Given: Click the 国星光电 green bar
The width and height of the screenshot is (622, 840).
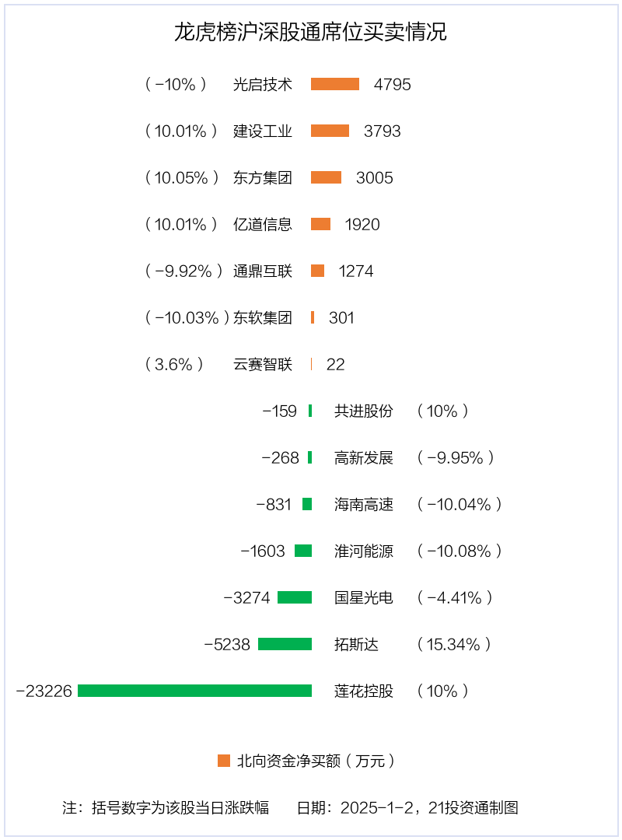Looking at the screenshot, I should 294,597.
